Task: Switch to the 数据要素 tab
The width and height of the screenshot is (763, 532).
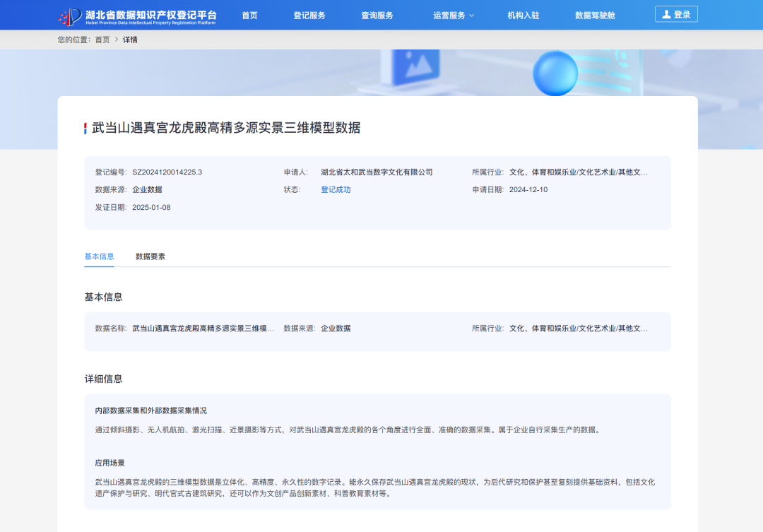Action: click(x=149, y=256)
